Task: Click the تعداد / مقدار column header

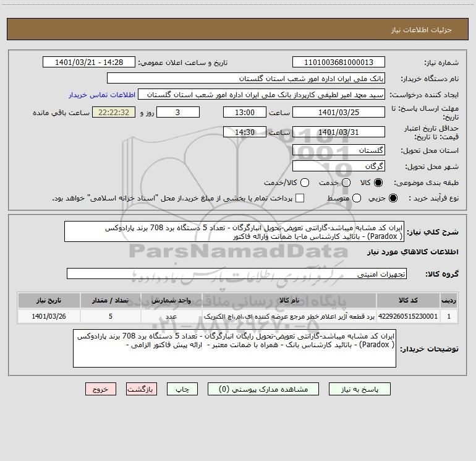Action: pyautogui.click(x=111, y=301)
